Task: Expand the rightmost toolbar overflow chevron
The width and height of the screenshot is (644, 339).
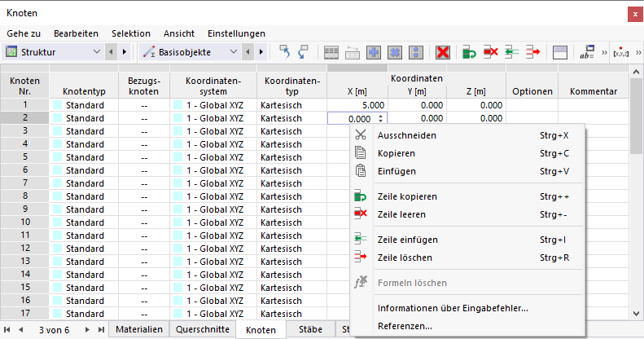Action: coord(638,52)
